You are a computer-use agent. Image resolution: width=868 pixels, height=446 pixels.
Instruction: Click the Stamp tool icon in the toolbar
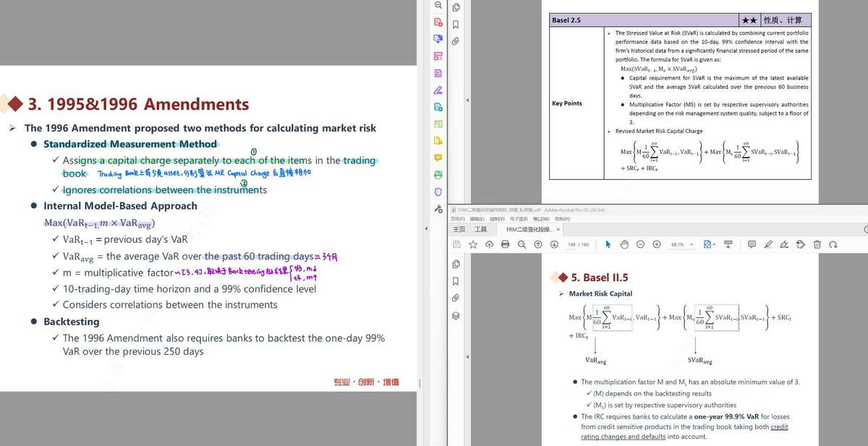pos(801,244)
